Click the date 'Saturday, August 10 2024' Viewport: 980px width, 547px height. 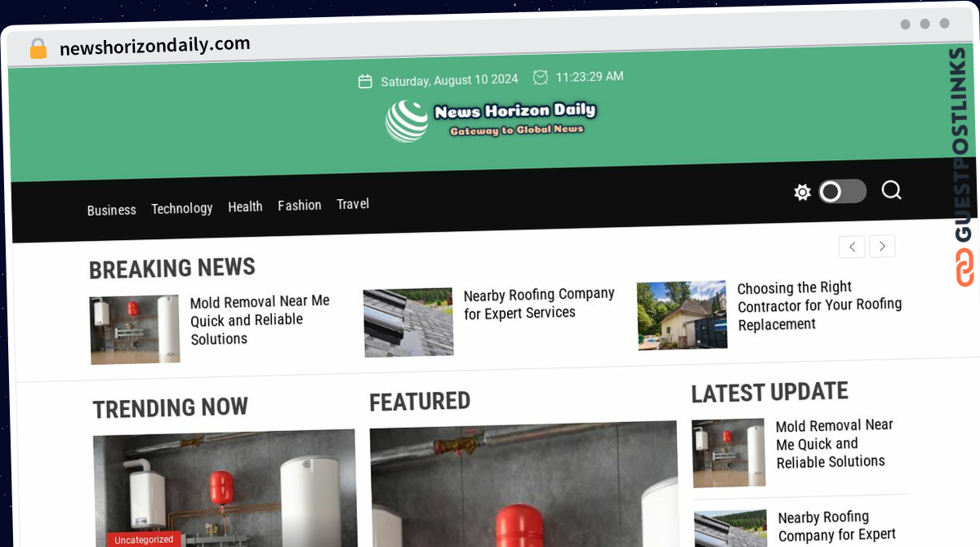tap(449, 80)
